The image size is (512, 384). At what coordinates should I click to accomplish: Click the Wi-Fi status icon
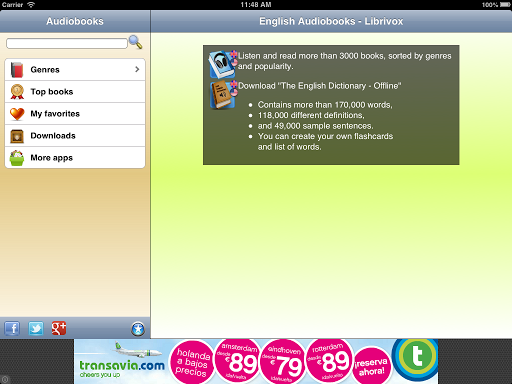point(31,5)
